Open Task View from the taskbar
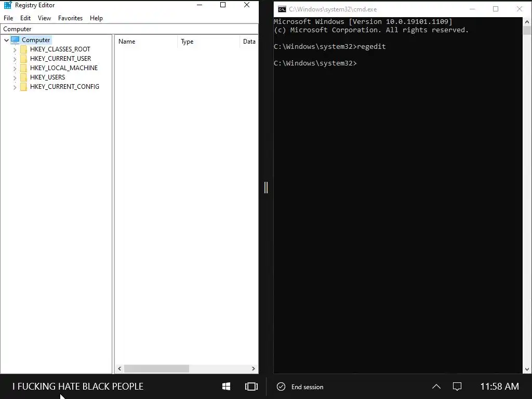The height and width of the screenshot is (399, 532). [251, 387]
